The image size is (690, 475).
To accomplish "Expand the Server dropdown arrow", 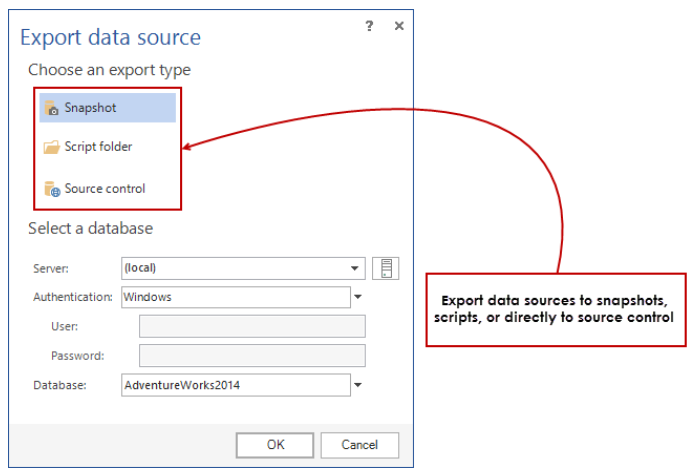I will (x=354, y=268).
